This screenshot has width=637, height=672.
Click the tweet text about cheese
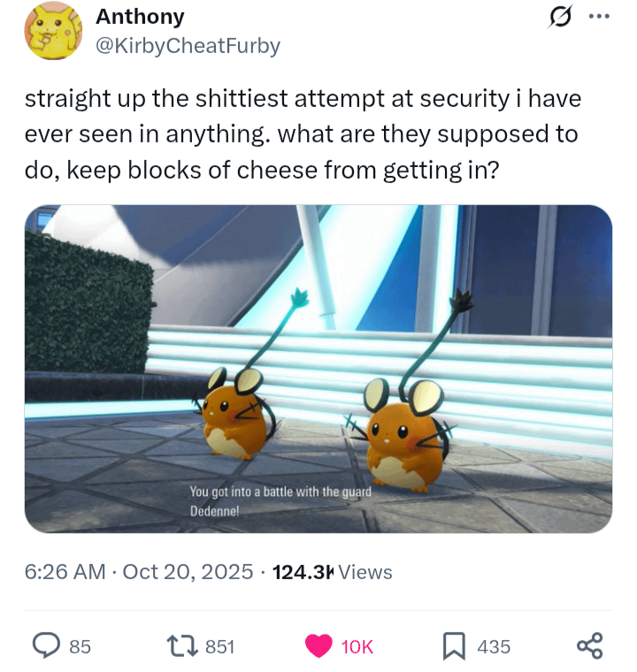point(303,134)
